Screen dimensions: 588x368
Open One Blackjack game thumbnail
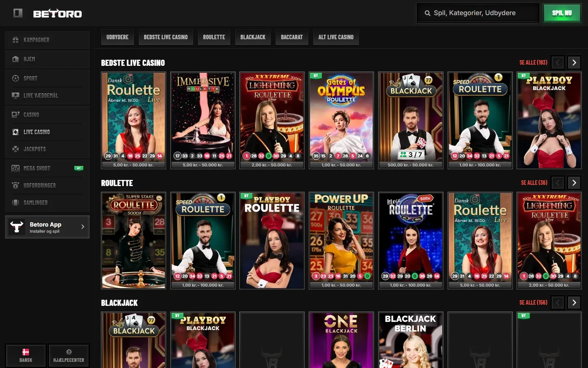341,340
